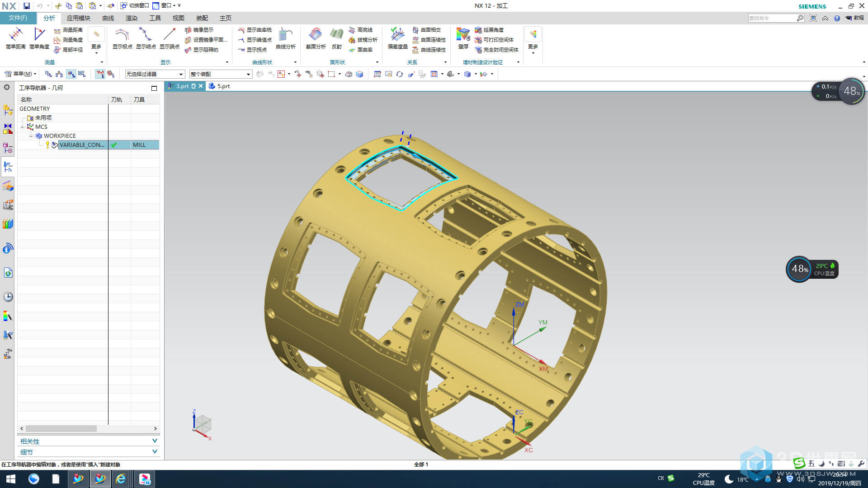Image resolution: width=868 pixels, height=488 pixels.
Task: Click the 查找命令 search field
Action: click(772, 18)
